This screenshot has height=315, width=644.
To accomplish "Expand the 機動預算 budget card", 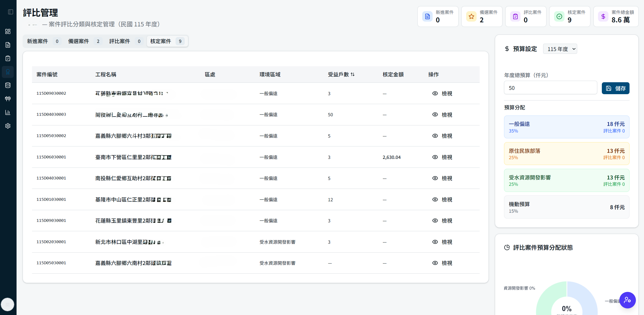I will [x=567, y=207].
